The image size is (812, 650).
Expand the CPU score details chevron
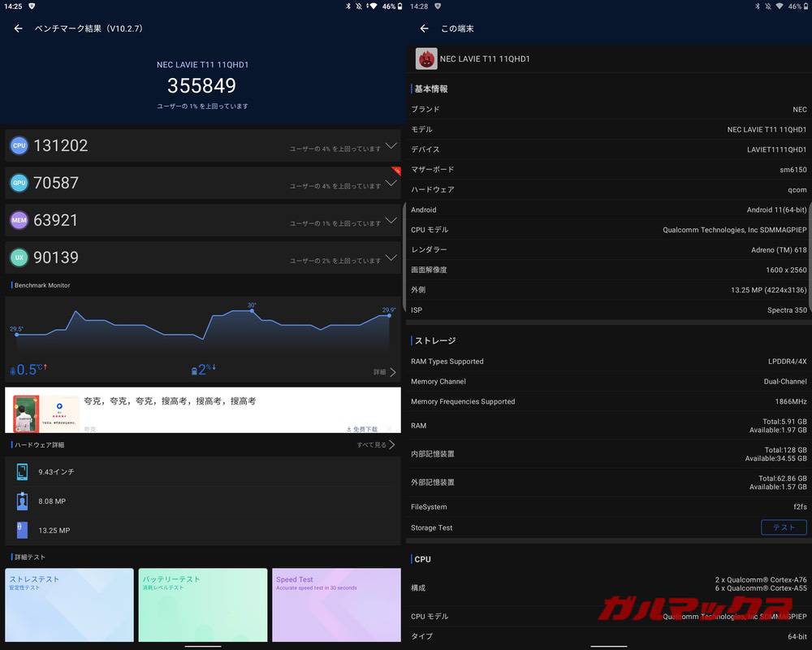(x=391, y=146)
